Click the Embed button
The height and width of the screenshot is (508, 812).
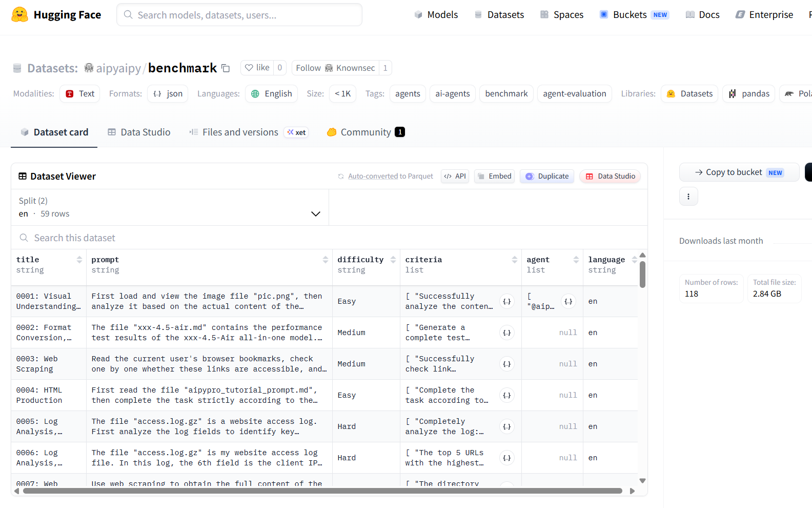click(x=495, y=177)
